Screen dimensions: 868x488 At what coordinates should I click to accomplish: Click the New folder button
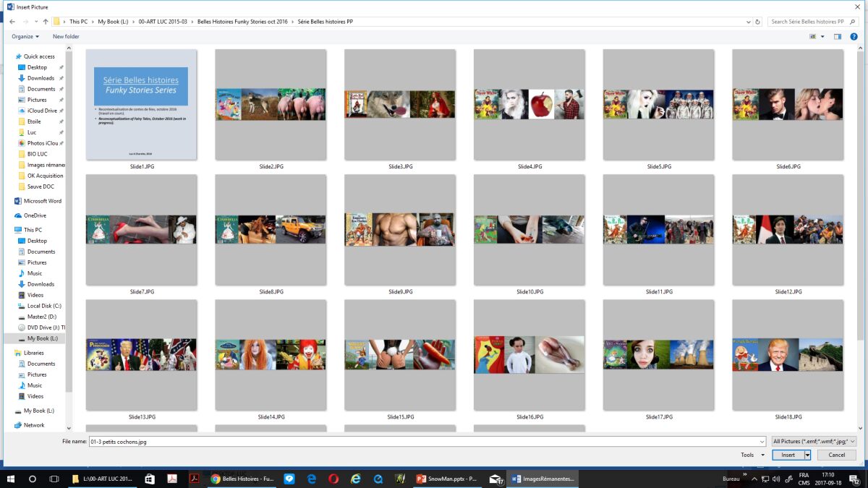pyautogui.click(x=66, y=36)
